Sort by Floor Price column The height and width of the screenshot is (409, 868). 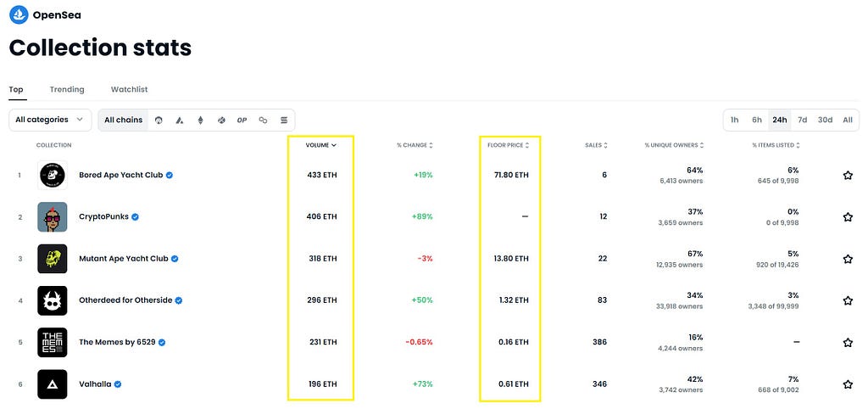pyautogui.click(x=509, y=145)
